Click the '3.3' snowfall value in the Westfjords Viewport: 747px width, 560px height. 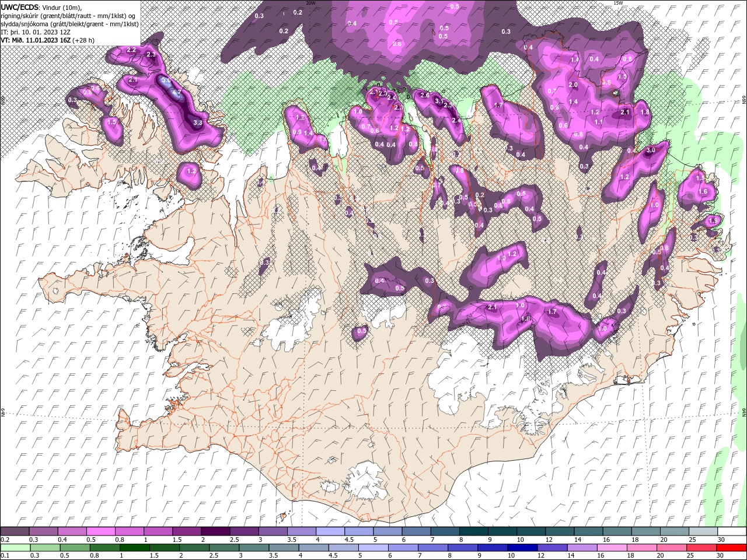(x=198, y=123)
